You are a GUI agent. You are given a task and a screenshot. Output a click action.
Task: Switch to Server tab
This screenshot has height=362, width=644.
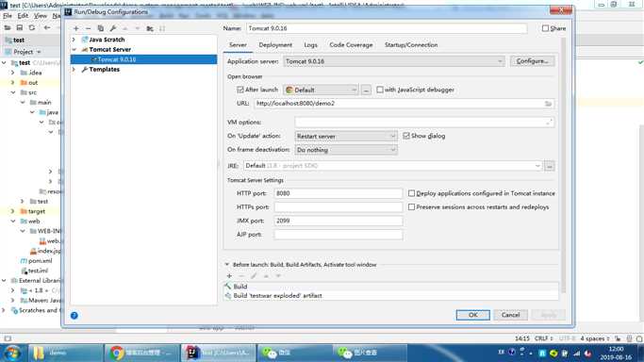[x=238, y=44]
